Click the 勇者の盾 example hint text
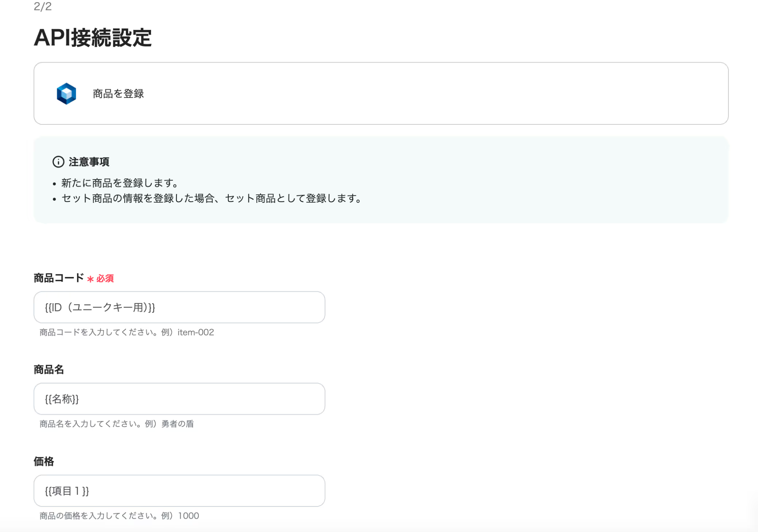The image size is (758, 532). click(177, 424)
